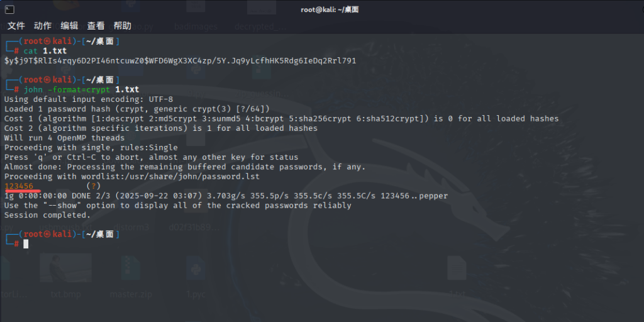Open the 动作 menu
Viewport: 644px width, 322px height.
click(x=43, y=26)
